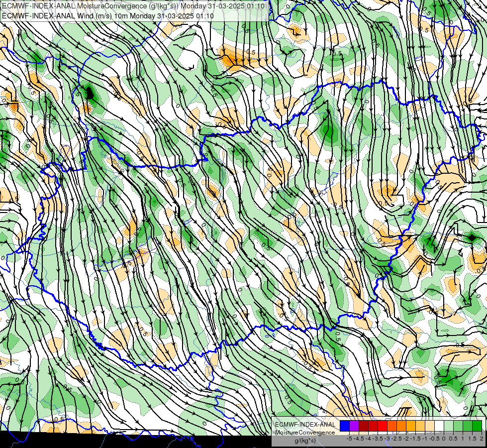Click the -2.5 tick label on the colorbar
Viewport: 487px width, 448px height.
[396, 439]
